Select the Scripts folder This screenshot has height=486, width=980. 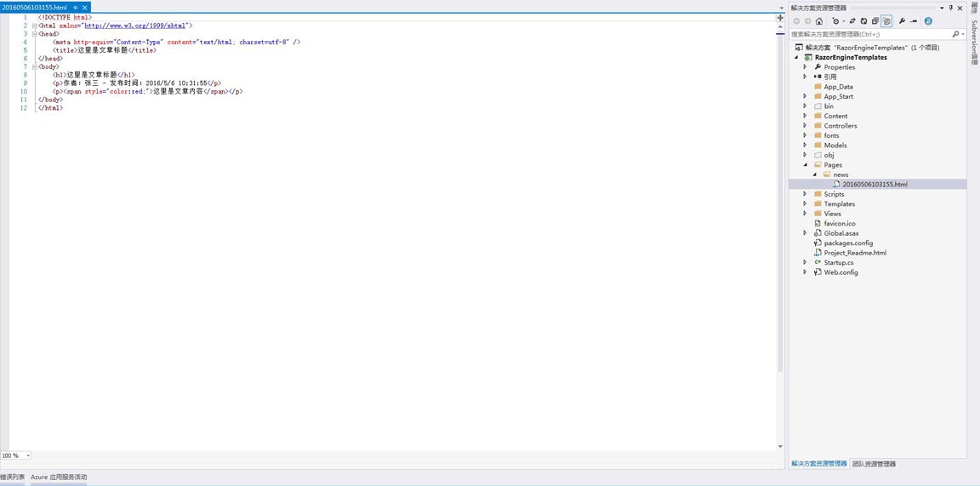coord(834,194)
